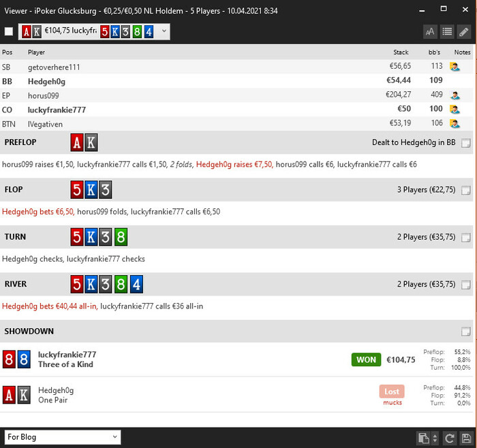Click Hedgeh0g Flop 91,2% equity value

(462, 396)
